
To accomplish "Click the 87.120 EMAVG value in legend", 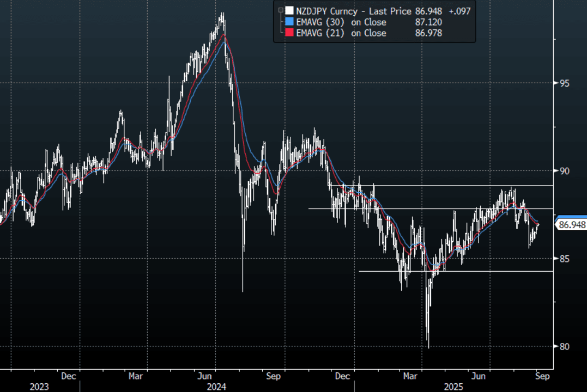I will tap(428, 22).
